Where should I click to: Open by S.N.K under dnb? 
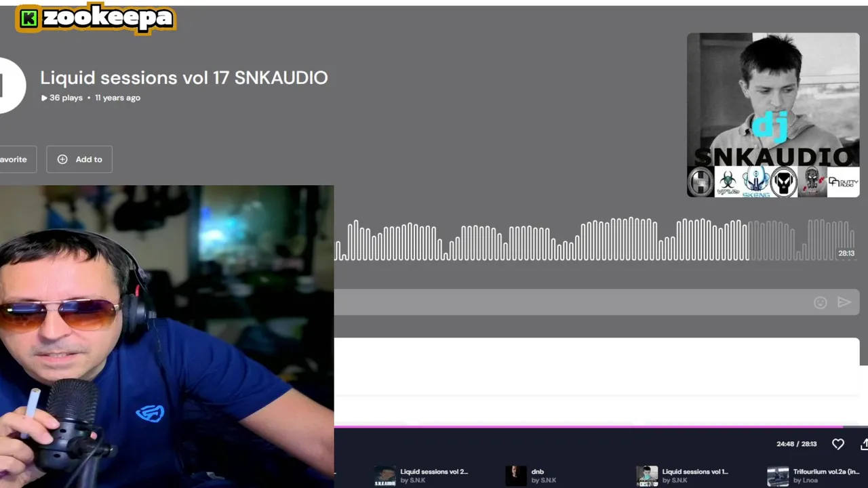point(544,481)
